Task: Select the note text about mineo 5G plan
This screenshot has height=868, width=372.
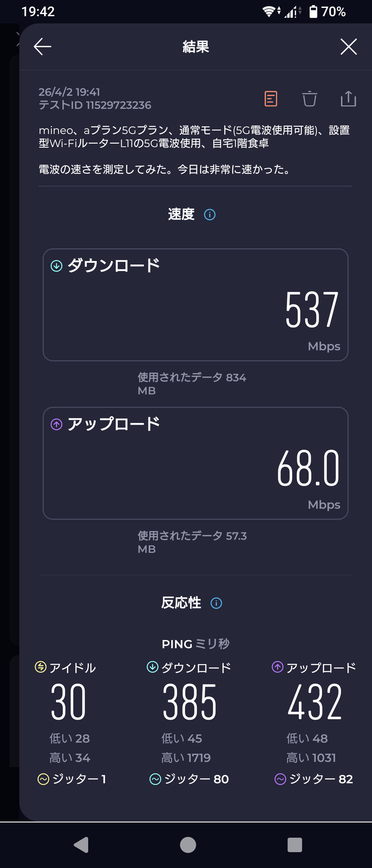Action: (194, 137)
